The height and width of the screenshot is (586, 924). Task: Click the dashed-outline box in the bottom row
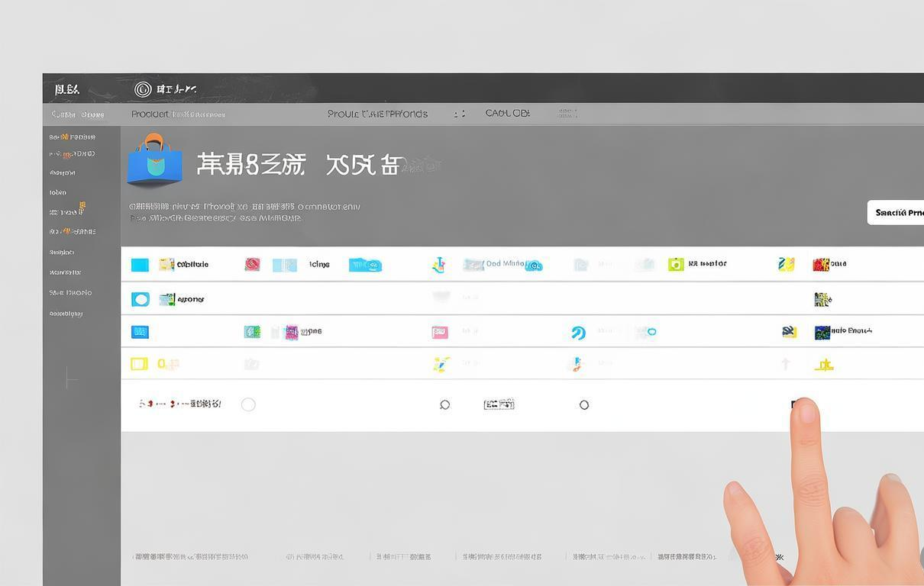tap(499, 404)
